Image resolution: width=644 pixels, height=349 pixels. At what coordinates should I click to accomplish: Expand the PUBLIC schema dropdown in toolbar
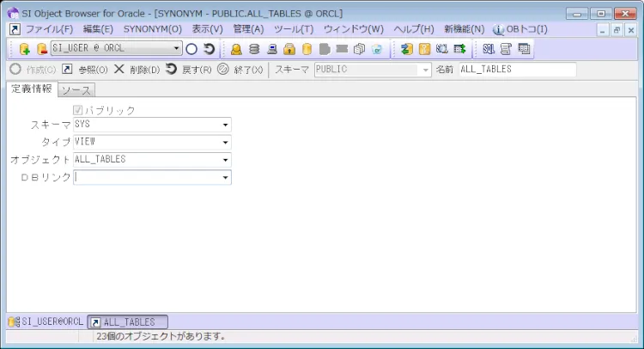426,70
